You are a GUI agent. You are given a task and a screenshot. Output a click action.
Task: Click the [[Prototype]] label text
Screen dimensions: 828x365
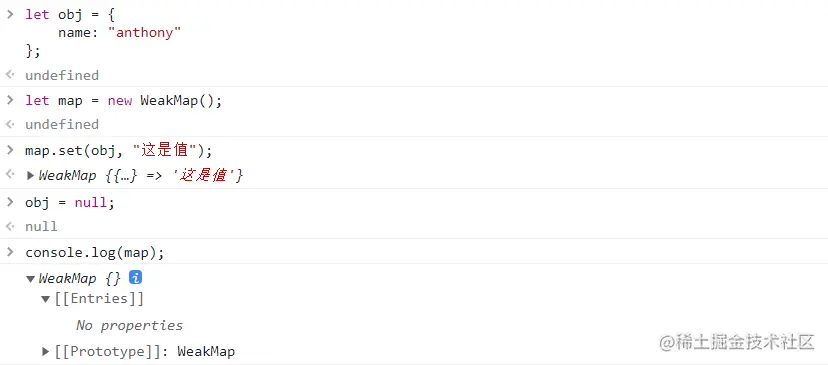[x=111, y=351]
